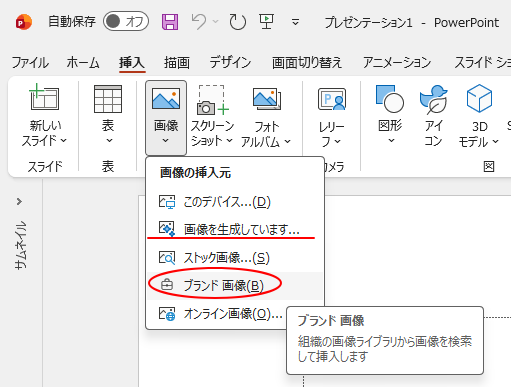Expand the スクリーンショット dropdown arrow
This screenshot has width=511, height=387.
[229, 141]
